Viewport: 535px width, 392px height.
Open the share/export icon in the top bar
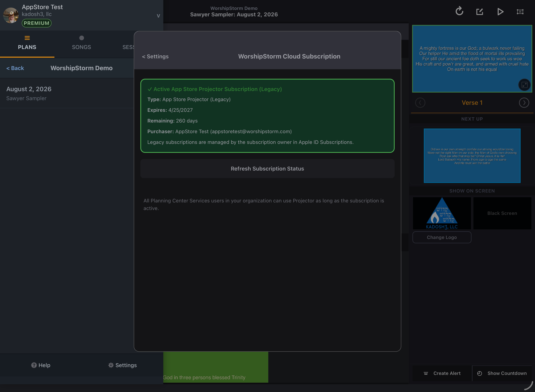pyautogui.click(x=479, y=11)
